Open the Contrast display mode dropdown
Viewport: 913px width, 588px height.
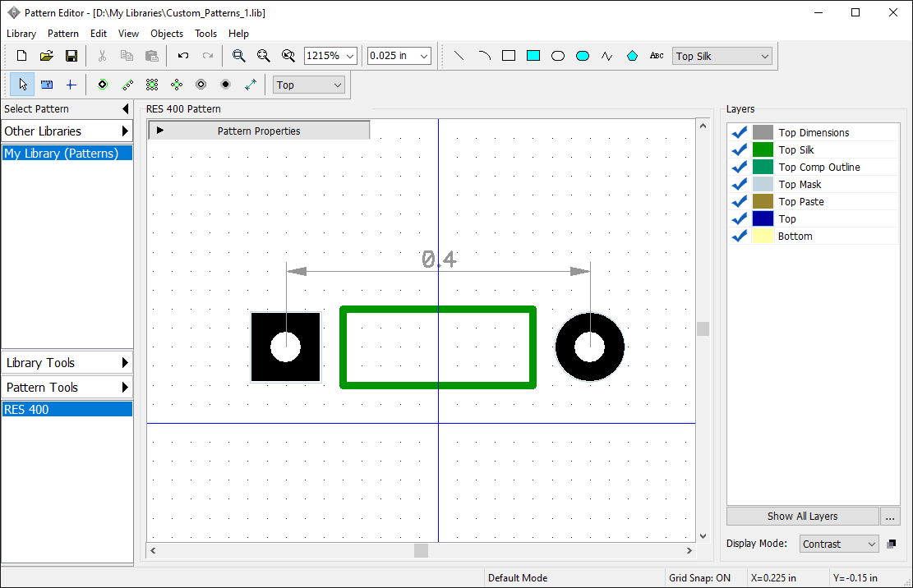tap(838, 544)
